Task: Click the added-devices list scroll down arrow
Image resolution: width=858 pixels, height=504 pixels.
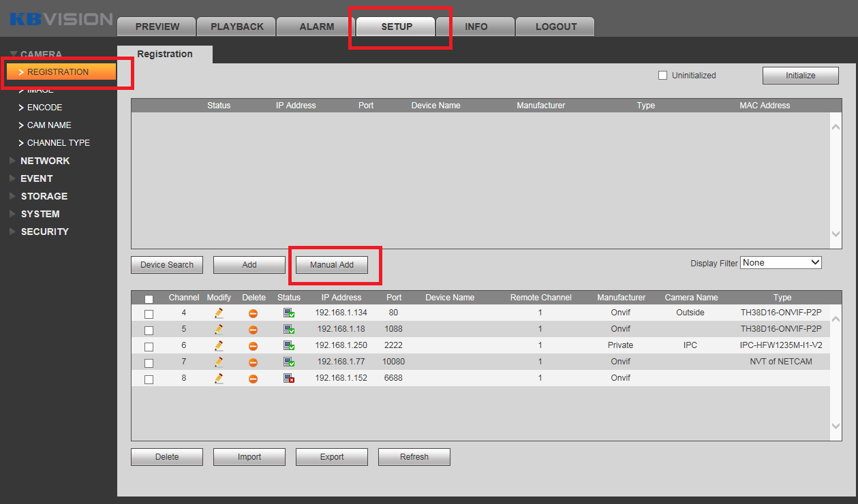Action: click(x=836, y=426)
